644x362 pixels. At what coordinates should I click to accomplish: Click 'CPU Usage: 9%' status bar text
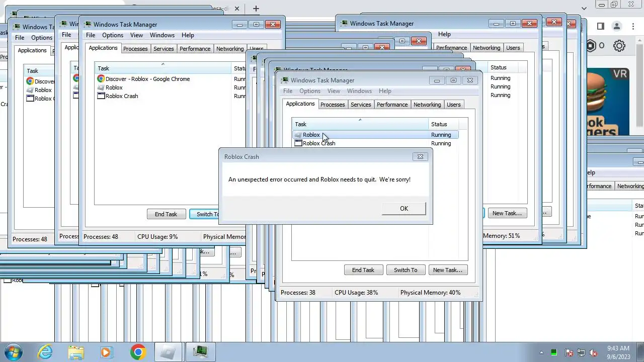[157, 237]
